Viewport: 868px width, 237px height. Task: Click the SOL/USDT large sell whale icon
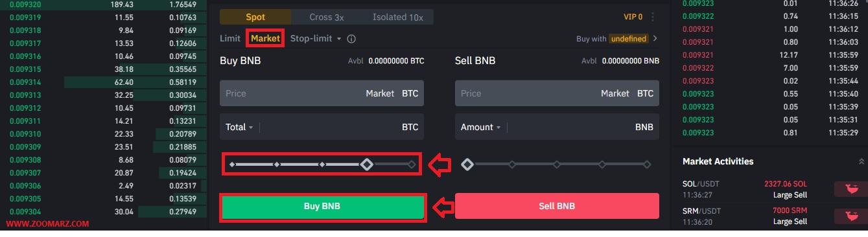coord(849,189)
